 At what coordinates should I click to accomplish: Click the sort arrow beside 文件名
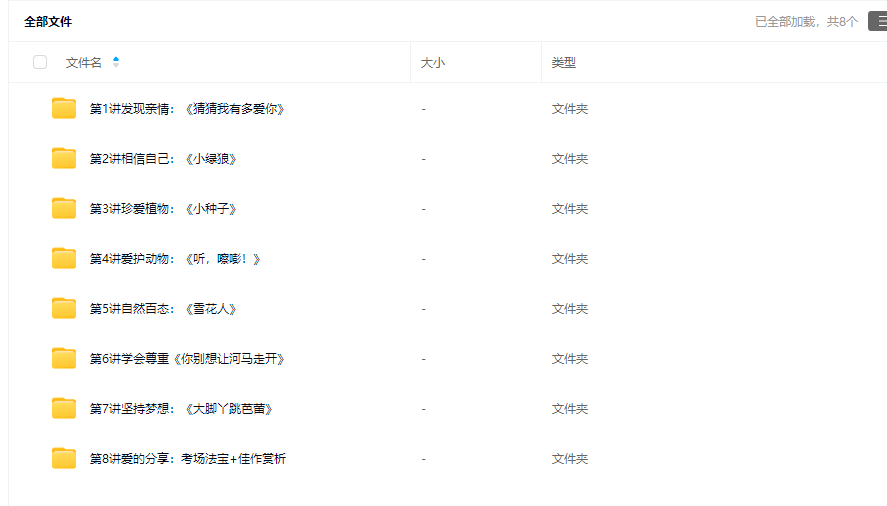point(116,62)
